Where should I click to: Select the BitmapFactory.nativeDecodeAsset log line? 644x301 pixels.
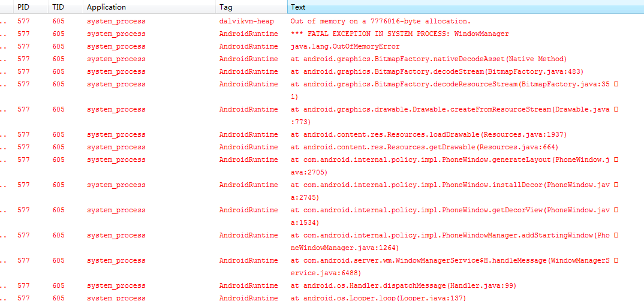(x=428, y=59)
